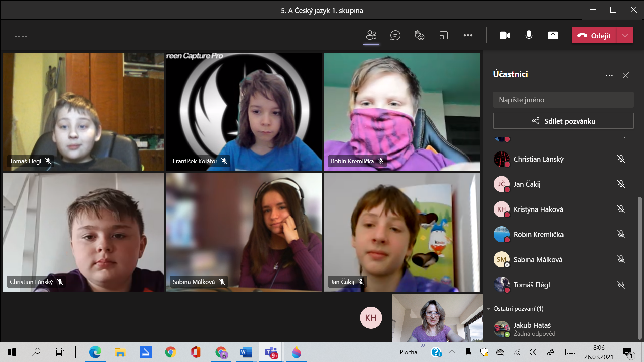The width and height of the screenshot is (644, 362).
Task: Close the Účastníci panel
Action: pyautogui.click(x=625, y=75)
